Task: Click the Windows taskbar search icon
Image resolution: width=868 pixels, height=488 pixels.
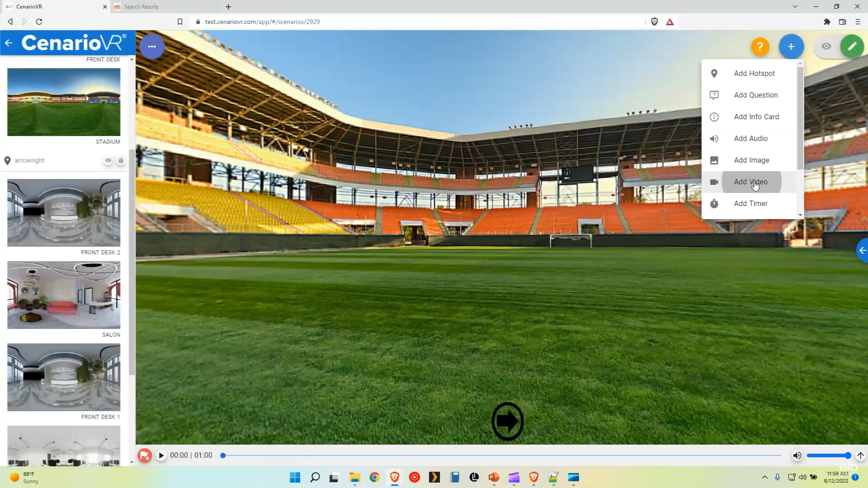Action: (x=316, y=478)
